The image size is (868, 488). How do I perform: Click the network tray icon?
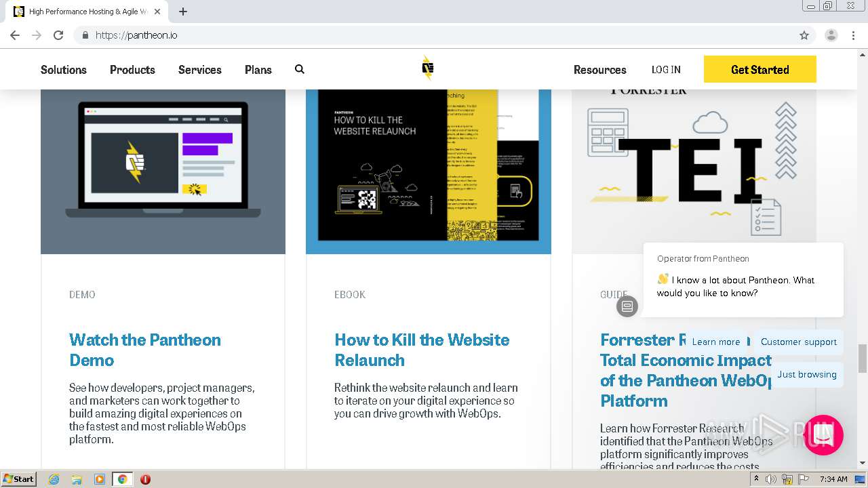[787, 479]
